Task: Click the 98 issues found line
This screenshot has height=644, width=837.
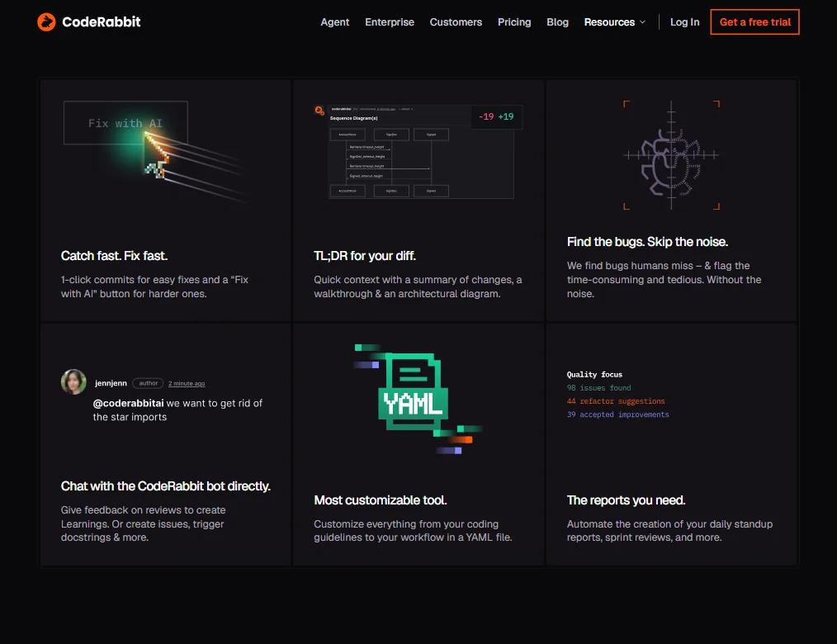Action: pos(598,388)
